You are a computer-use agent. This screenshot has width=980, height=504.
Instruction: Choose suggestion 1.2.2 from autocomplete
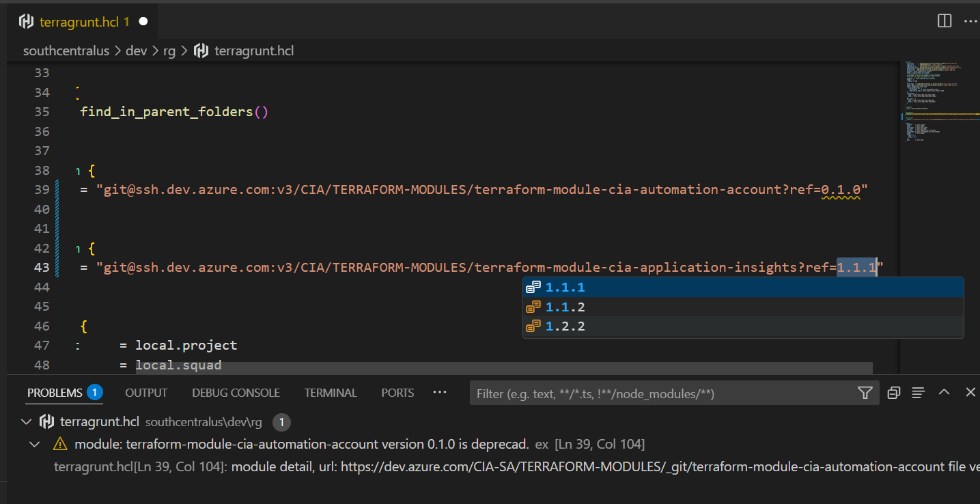tap(743, 326)
